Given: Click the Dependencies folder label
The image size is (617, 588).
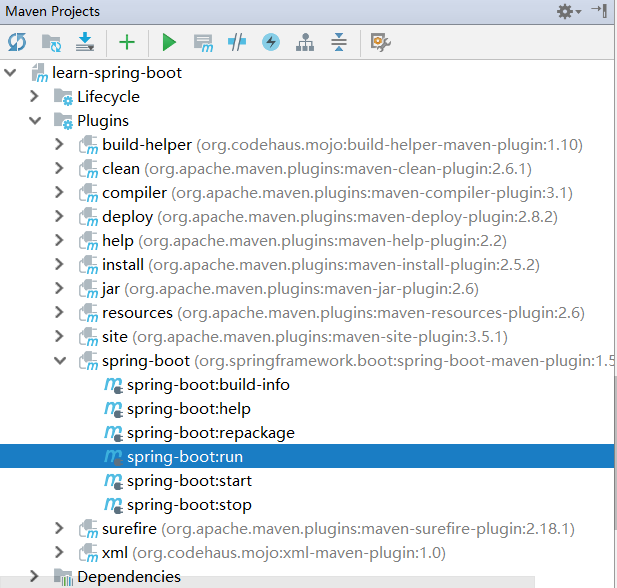Looking at the screenshot, I should (x=129, y=577).
